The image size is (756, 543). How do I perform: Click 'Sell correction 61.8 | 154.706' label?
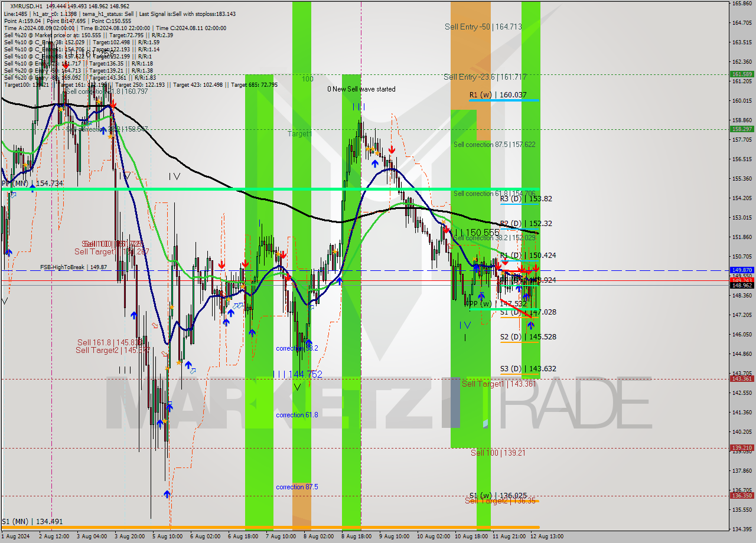494,194
